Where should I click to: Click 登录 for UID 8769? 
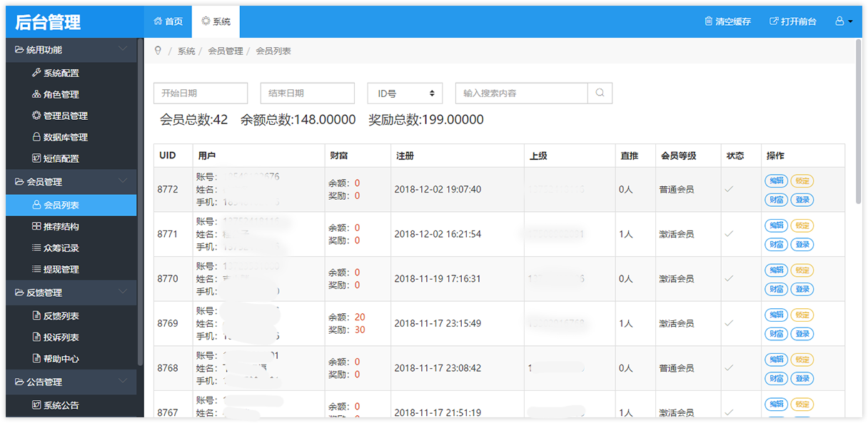click(802, 333)
